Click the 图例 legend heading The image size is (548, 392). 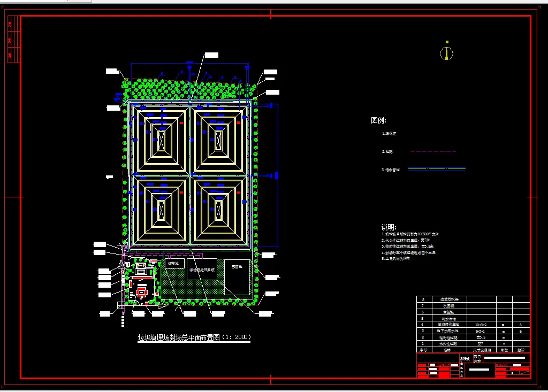pyautogui.click(x=378, y=120)
